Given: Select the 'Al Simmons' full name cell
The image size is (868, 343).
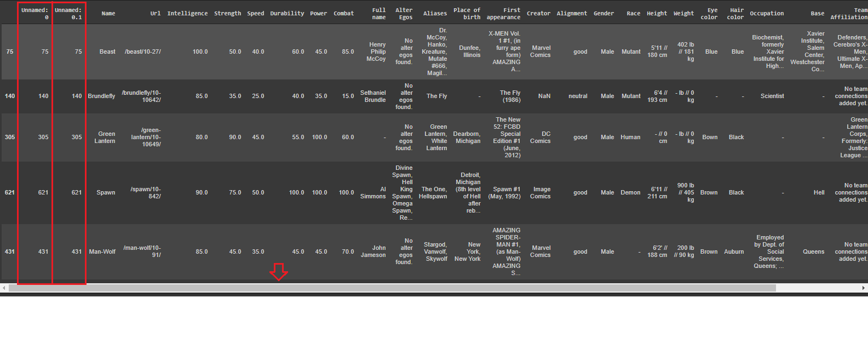Looking at the screenshot, I should coord(373,192).
